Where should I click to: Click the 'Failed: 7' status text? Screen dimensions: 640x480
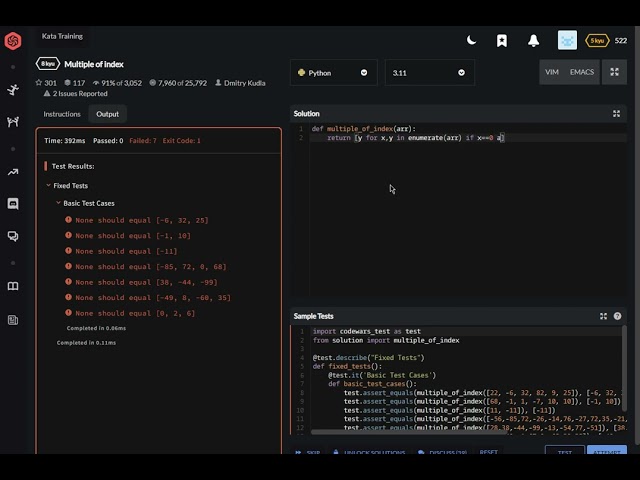click(143, 140)
